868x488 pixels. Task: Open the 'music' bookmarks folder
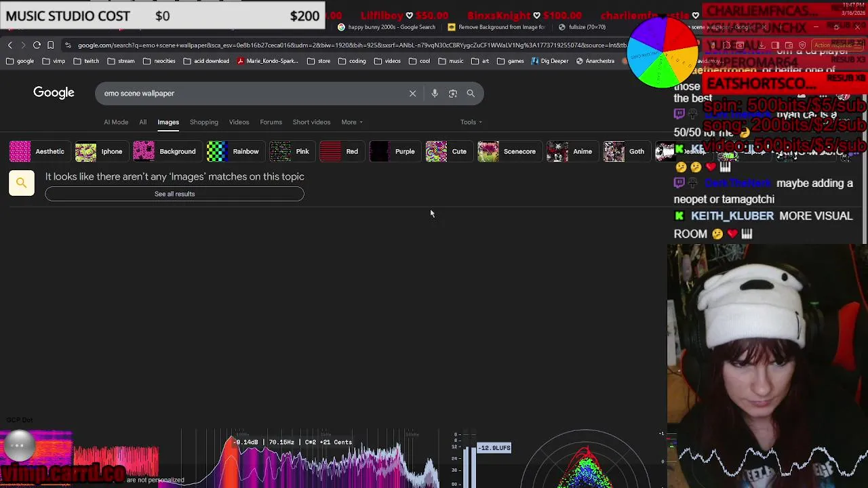[x=451, y=61]
